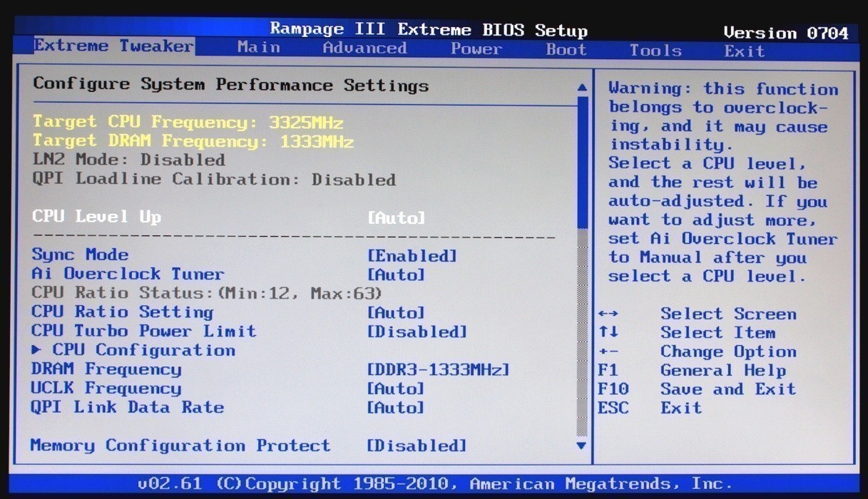The width and height of the screenshot is (868, 499).
Task: Open the Tools tab
Action: tap(655, 51)
